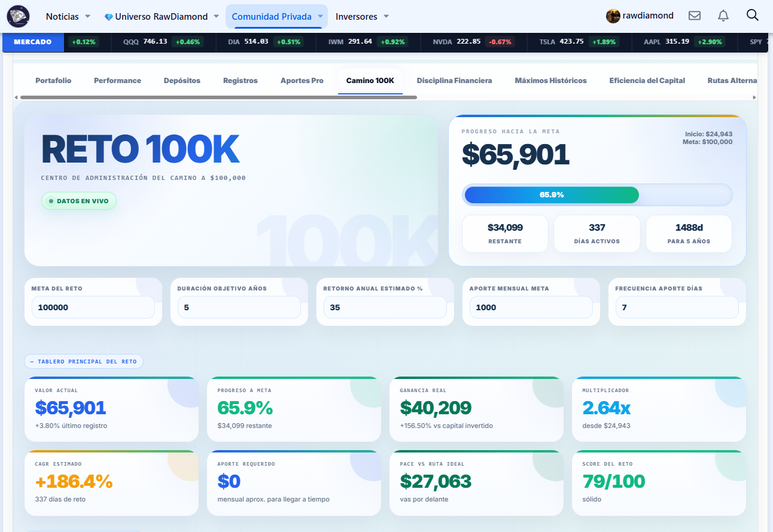Expand the Universo RawDiamond dropdown arrow
Image resolution: width=773 pixels, height=532 pixels.
pyautogui.click(x=216, y=17)
